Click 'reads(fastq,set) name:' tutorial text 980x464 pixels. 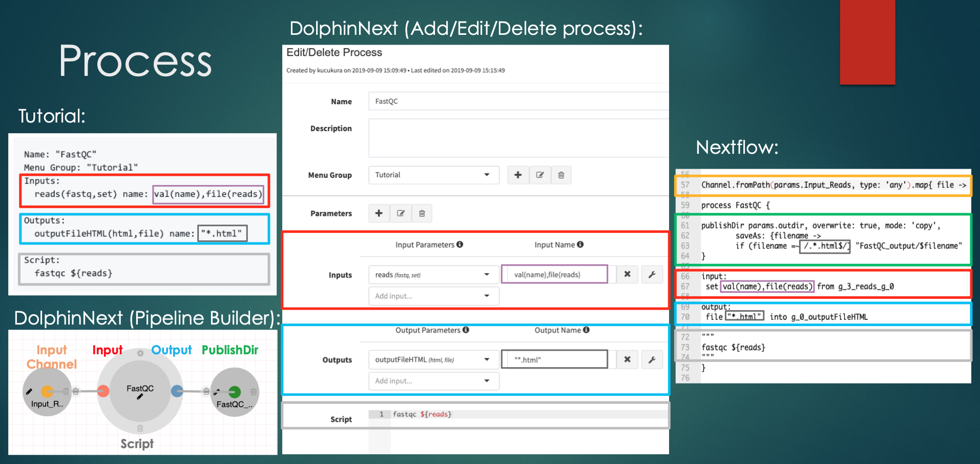91,194
